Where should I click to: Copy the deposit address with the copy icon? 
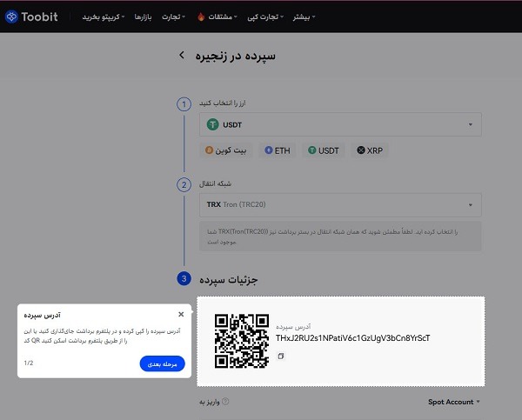coord(281,357)
